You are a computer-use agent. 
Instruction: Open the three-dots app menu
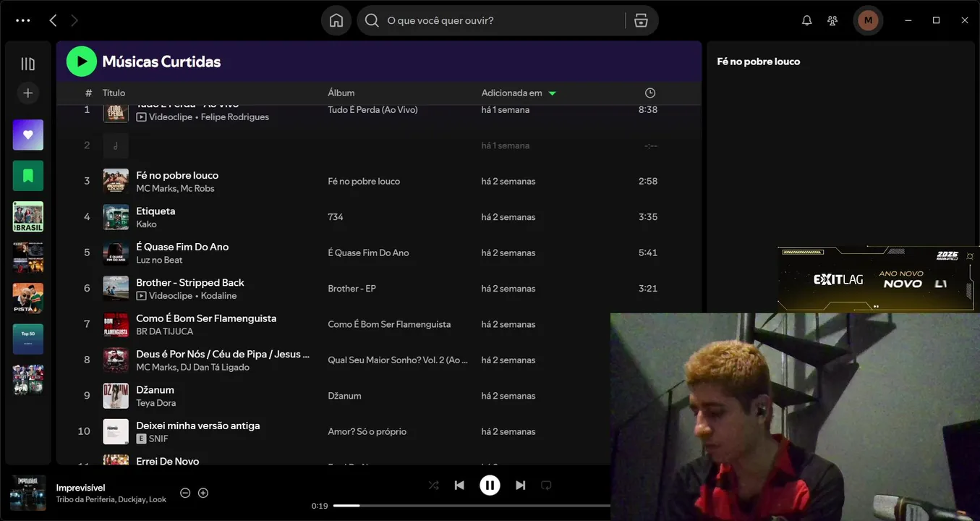click(23, 20)
